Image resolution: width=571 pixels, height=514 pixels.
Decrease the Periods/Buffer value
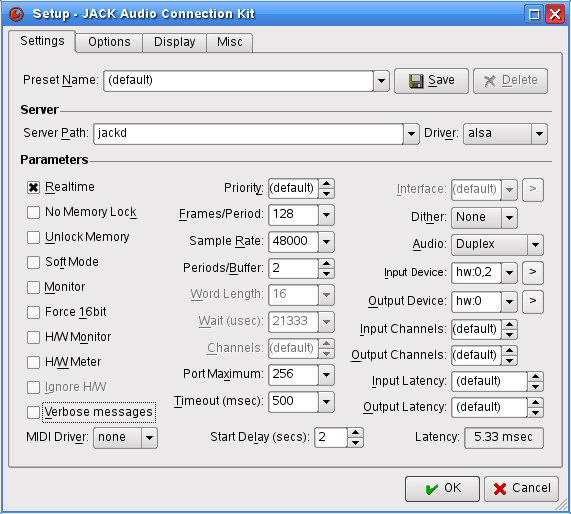(x=326, y=274)
